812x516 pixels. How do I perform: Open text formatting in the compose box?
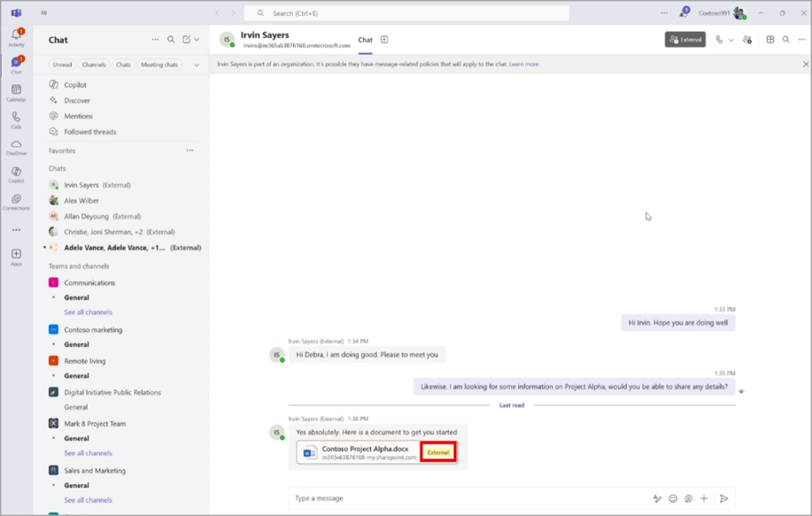[x=657, y=497]
